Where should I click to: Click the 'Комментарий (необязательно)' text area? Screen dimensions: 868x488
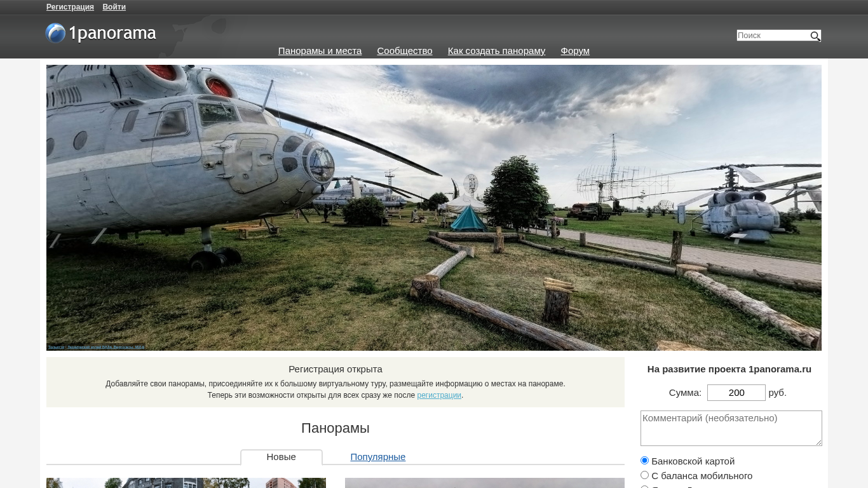pyautogui.click(x=731, y=428)
